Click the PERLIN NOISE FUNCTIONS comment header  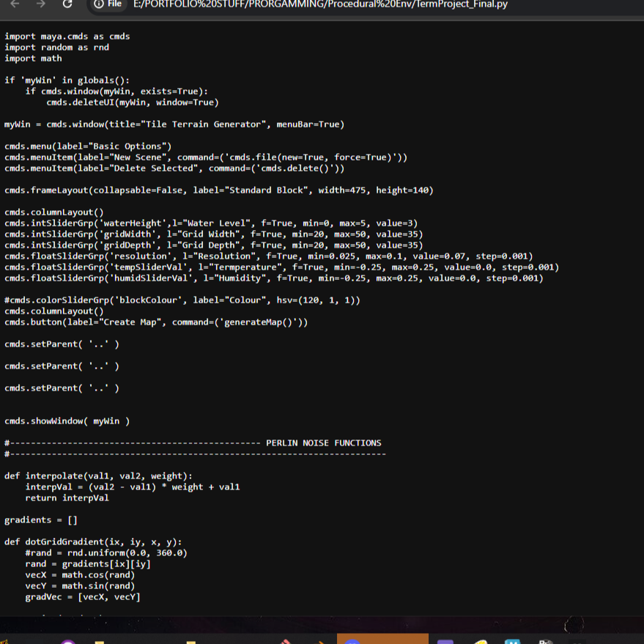[323, 443]
